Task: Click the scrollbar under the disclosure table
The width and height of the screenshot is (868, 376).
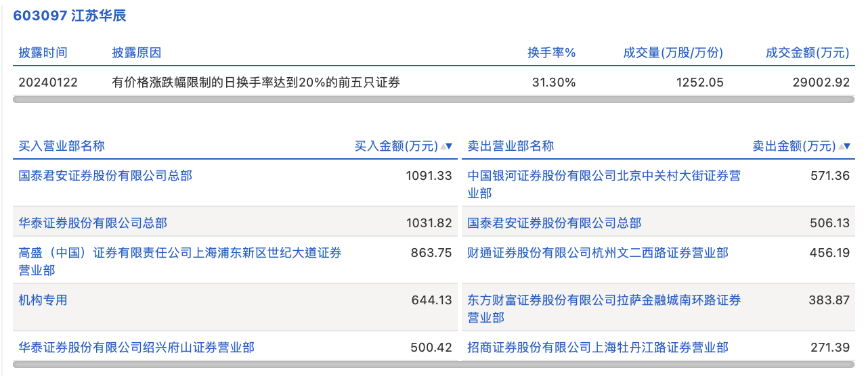Action: click(433, 99)
